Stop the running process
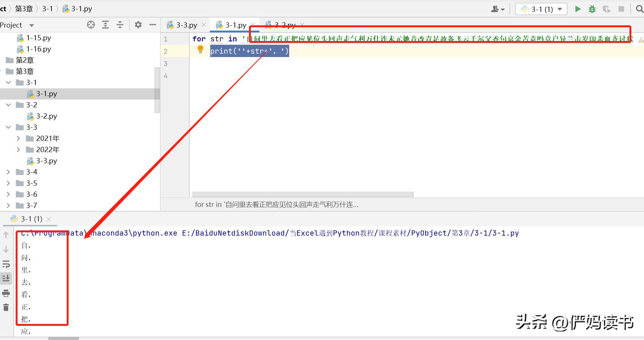The image size is (644, 340). 621,9
